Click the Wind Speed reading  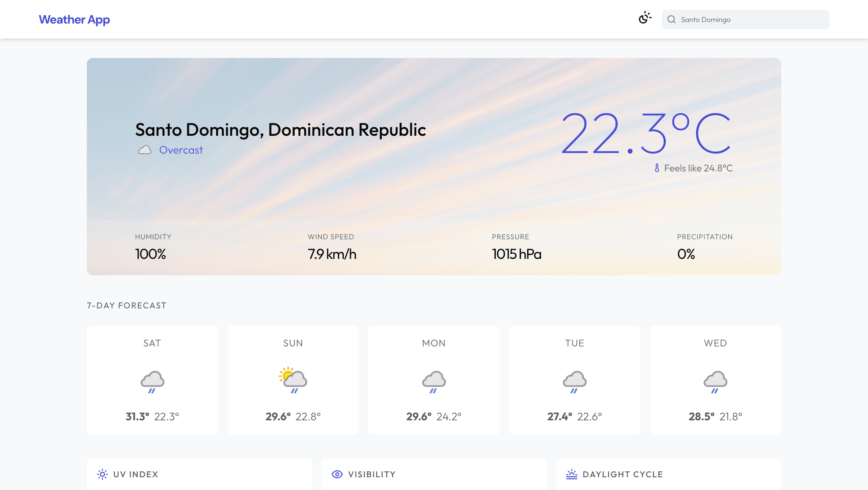coord(332,254)
